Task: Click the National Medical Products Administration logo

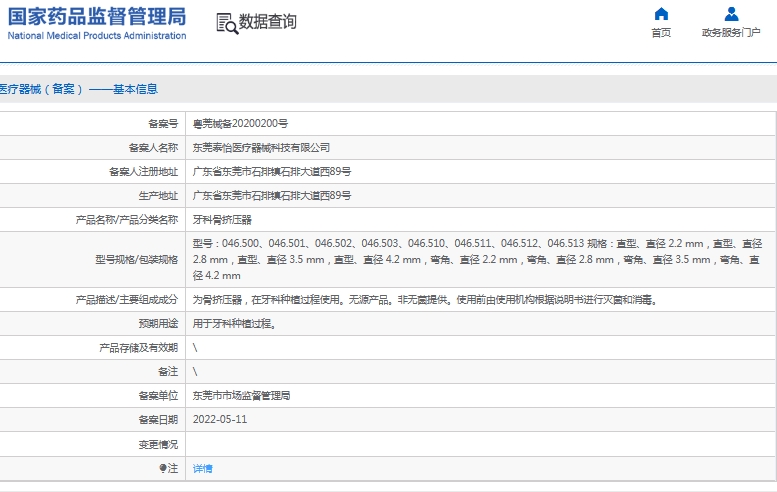Action: point(97,23)
